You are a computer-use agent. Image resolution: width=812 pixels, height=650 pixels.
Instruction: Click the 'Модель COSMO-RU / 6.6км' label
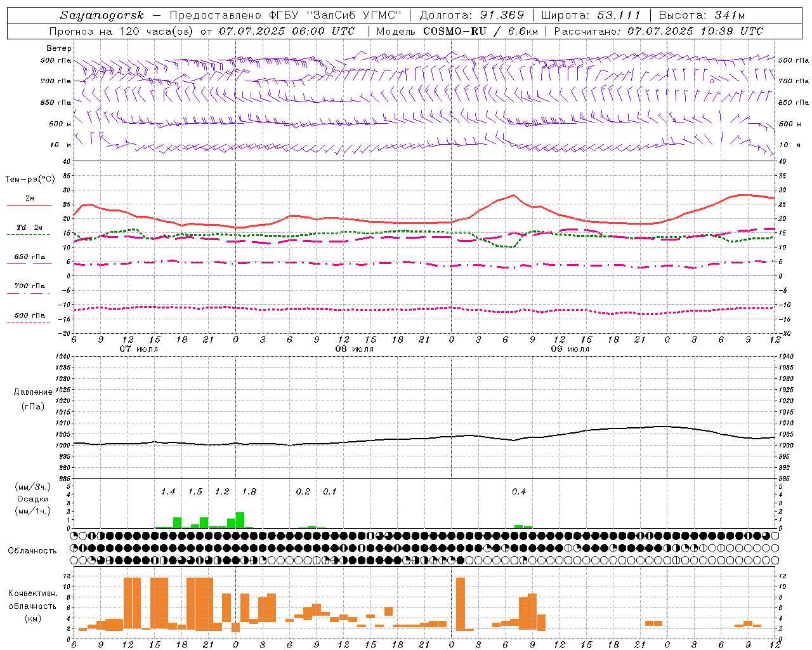456,31
